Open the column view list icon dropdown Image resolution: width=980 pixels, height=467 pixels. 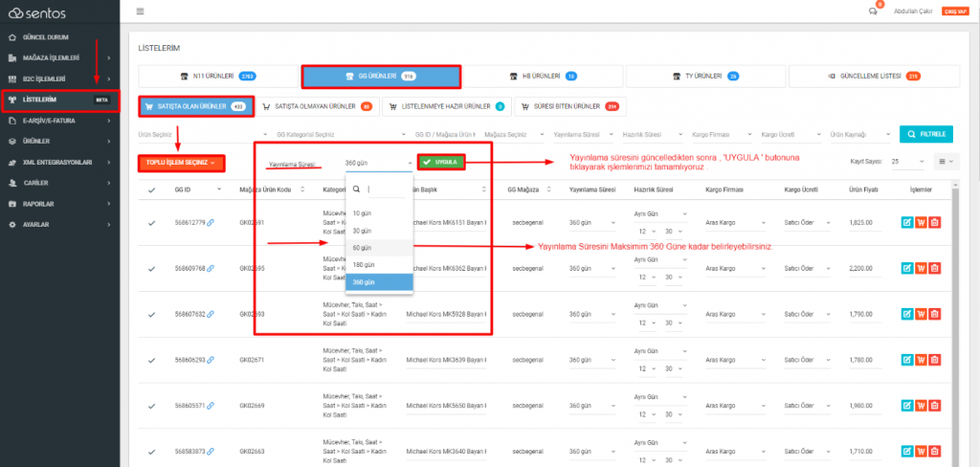point(946,163)
